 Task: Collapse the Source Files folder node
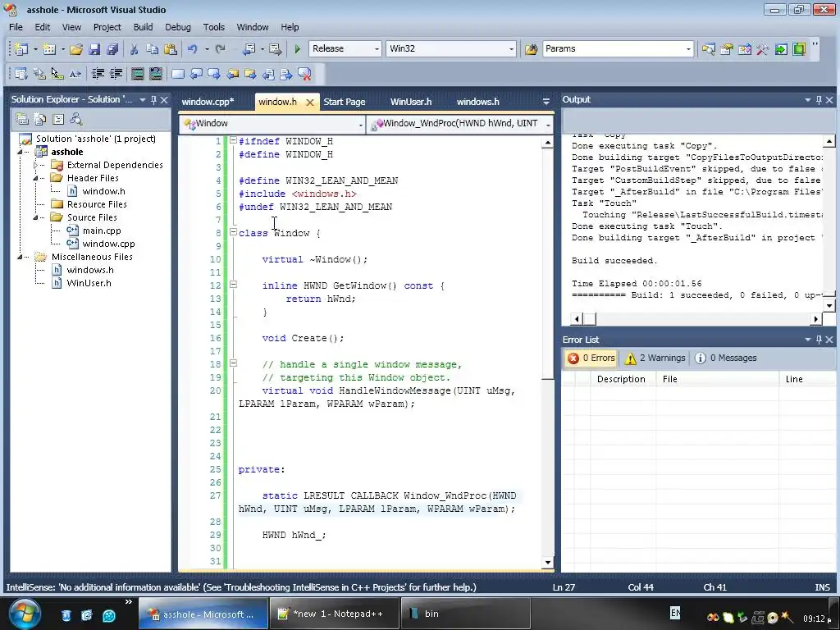point(35,217)
